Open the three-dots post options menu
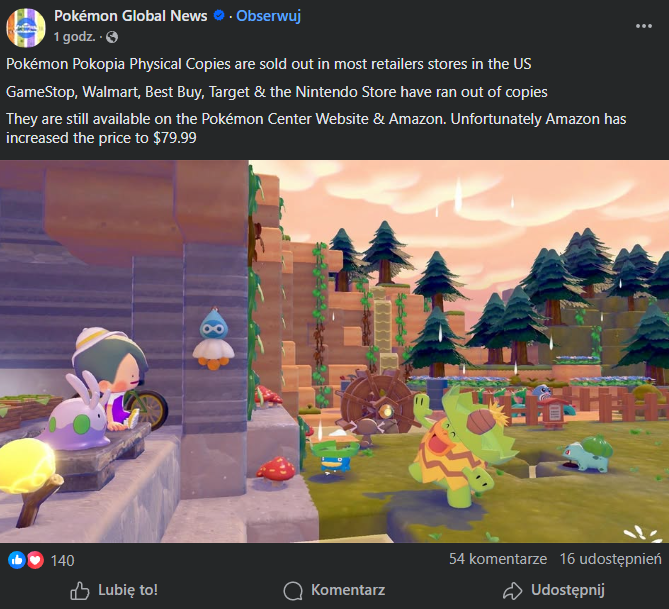Viewport: 669px width, 609px height. [x=643, y=26]
